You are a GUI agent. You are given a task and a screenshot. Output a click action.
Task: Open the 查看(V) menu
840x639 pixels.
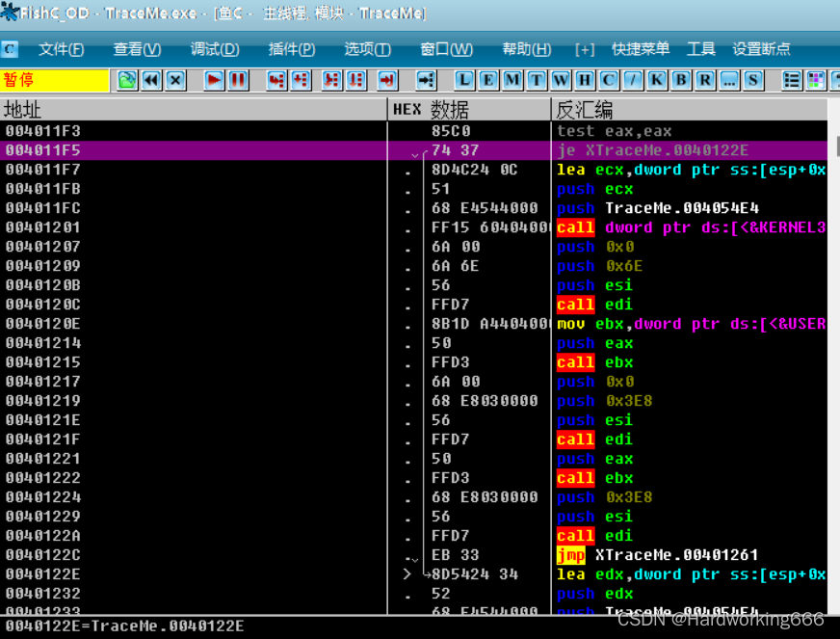tap(137, 49)
